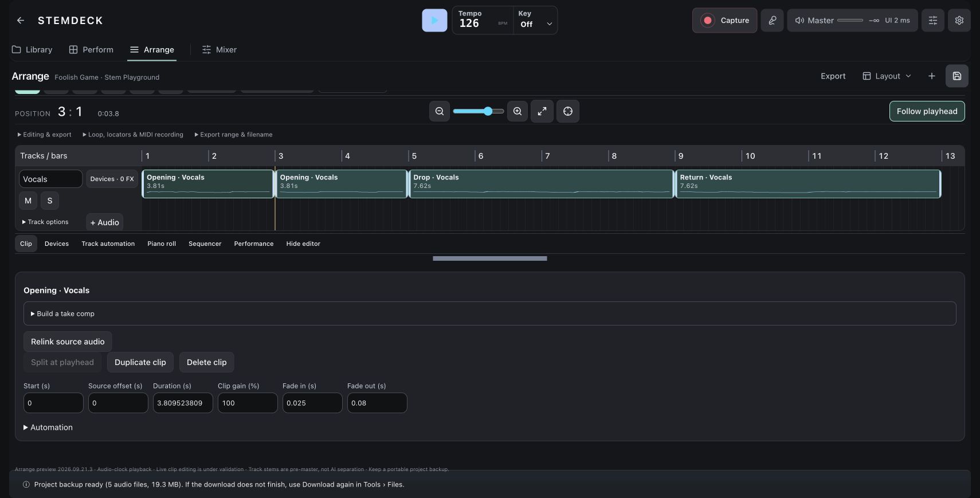Open the mixer sliders icon in the header
The width and height of the screenshot is (980, 498).
pos(932,21)
